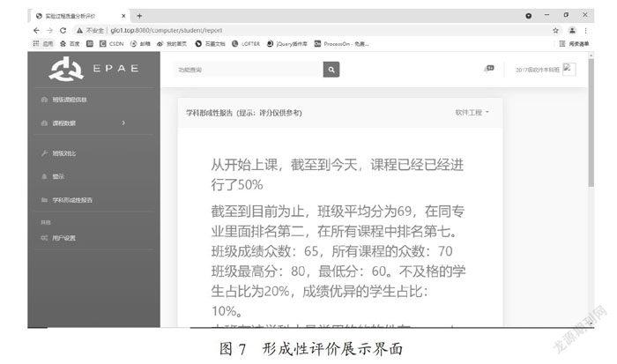This screenshot has height=364, width=617.
Task: Open the 2017级软件本科班 user menu
Action: point(538,70)
